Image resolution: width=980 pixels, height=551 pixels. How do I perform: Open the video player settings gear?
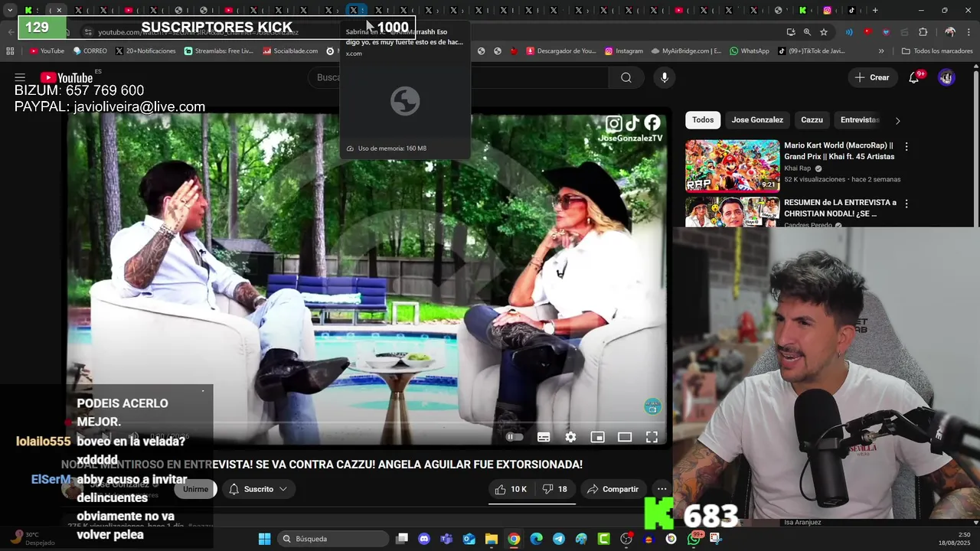coord(570,437)
